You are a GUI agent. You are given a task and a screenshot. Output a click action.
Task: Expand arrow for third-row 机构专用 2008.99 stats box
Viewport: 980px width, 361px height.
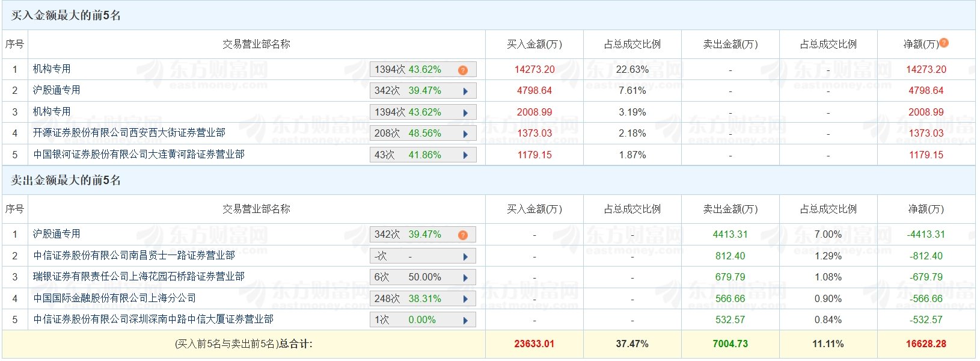click(x=465, y=113)
